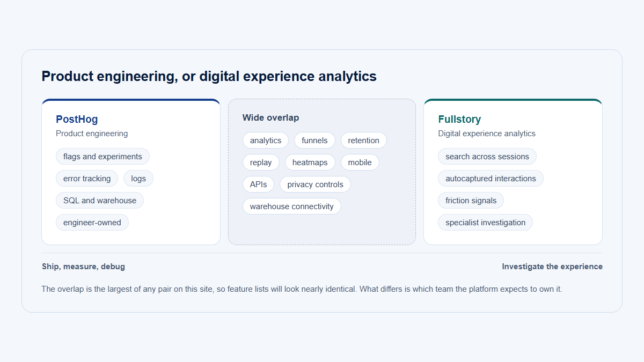The image size is (644, 362).
Task: Choose the engineer-owned chip
Action: 92,223
